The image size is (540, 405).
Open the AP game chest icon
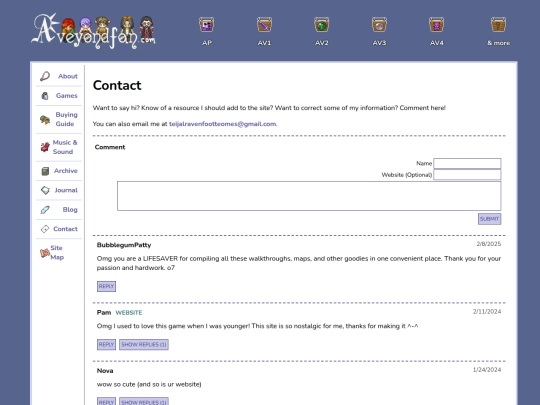coord(207,25)
